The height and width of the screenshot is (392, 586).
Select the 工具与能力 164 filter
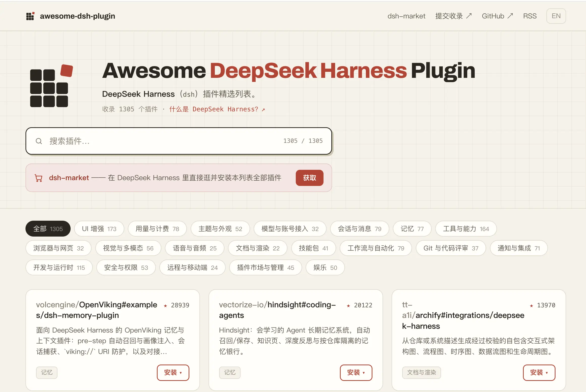click(466, 229)
